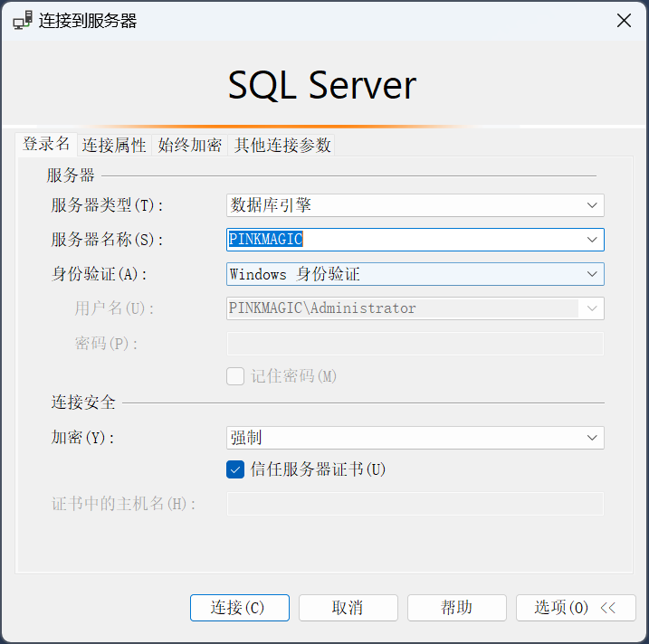Screen dimensions: 649x644
Task: Click the 帮助 button
Action: (x=456, y=608)
